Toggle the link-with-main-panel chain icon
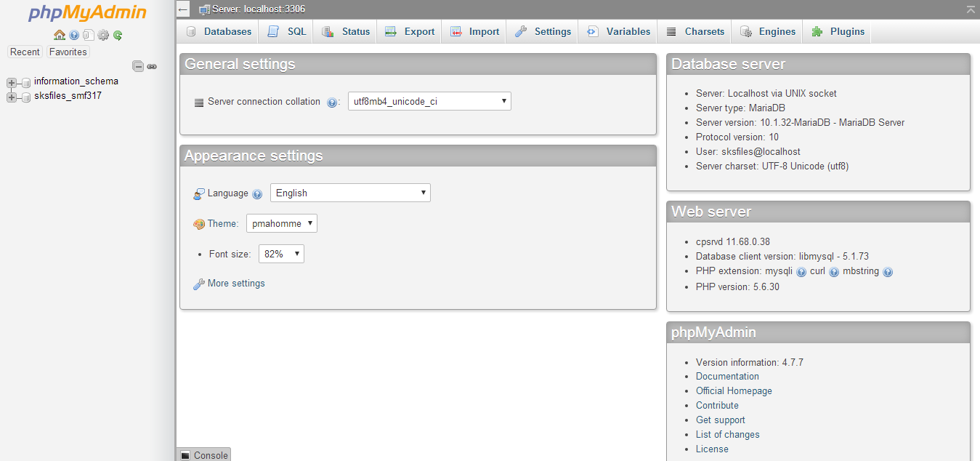This screenshot has width=980, height=461. (x=152, y=66)
